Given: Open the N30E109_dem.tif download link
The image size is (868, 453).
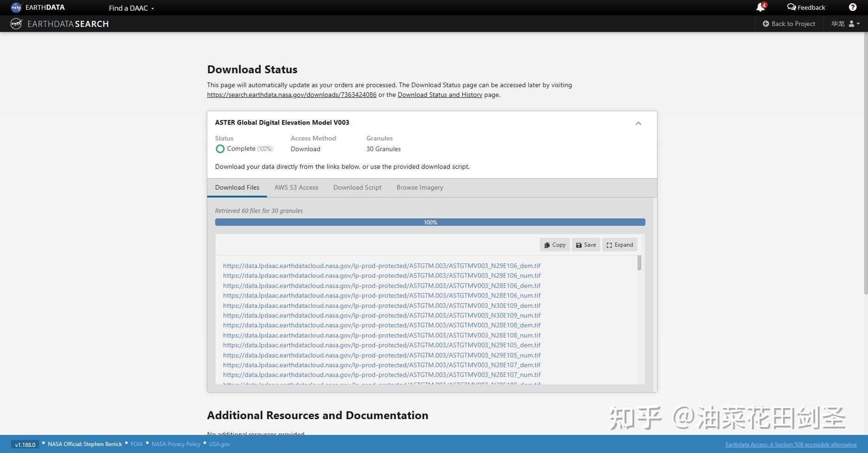Looking at the screenshot, I should click(x=382, y=306).
